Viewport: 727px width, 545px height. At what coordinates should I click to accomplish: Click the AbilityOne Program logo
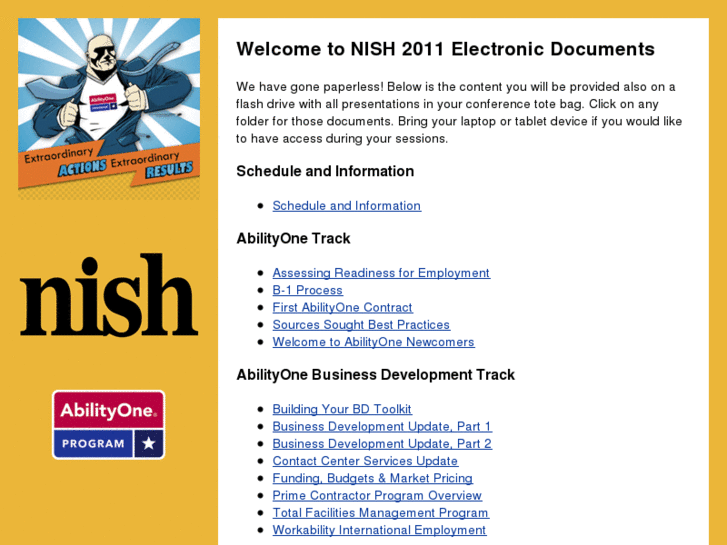click(108, 425)
